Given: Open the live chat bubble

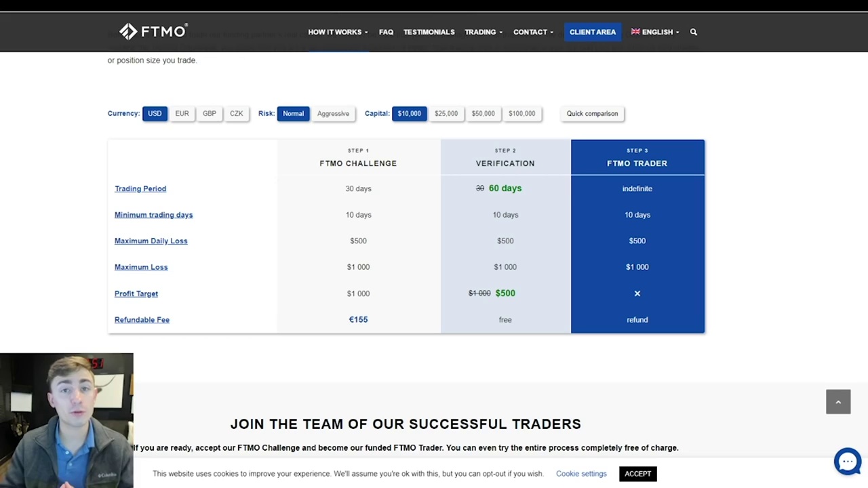Looking at the screenshot, I should point(848,462).
